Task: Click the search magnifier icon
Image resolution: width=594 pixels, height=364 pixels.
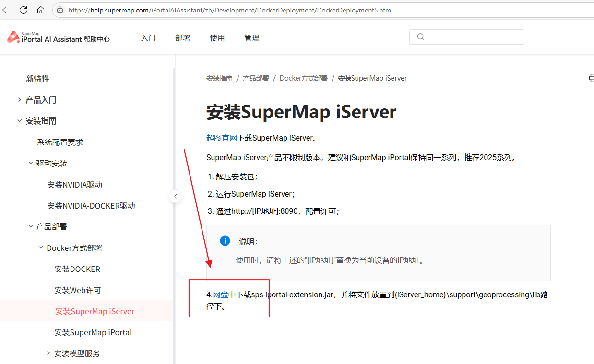Action: [421, 37]
